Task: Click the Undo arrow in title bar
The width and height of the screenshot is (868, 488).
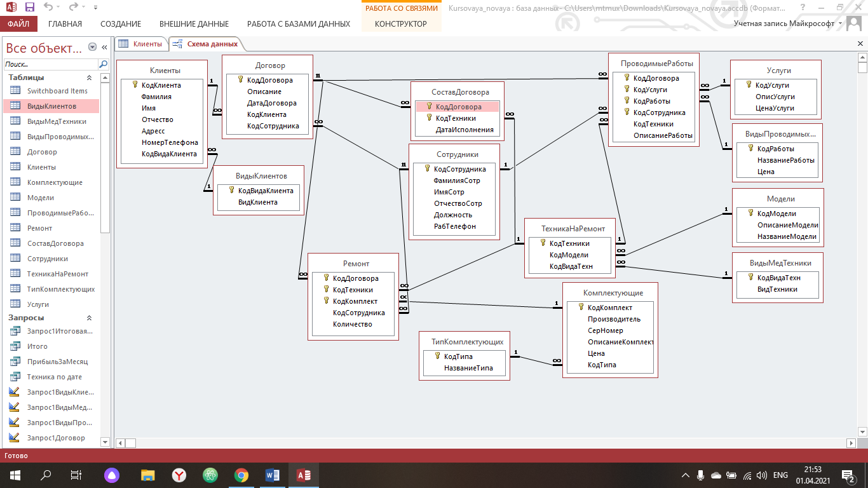Action: tap(50, 8)
